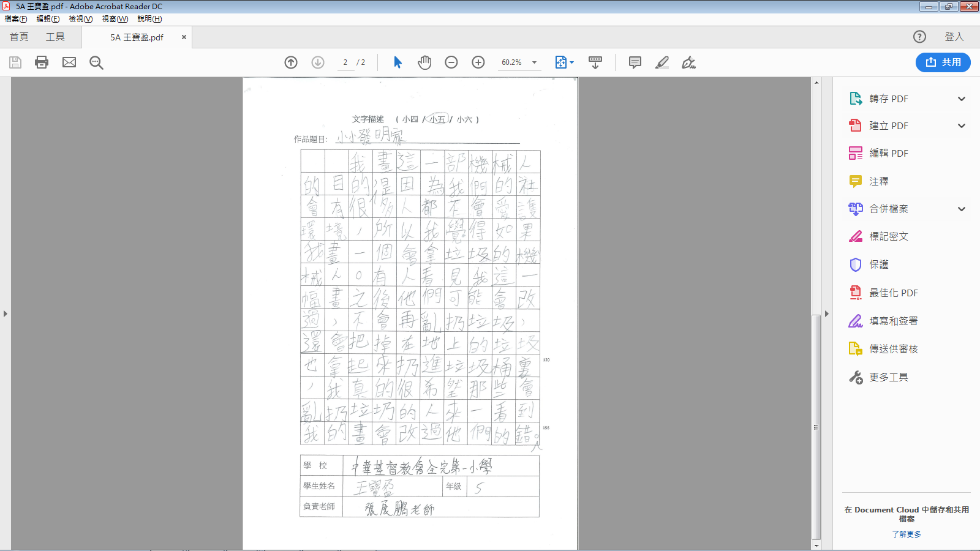
Task: Go to next page arrow
Action: (x=318, y=62)
